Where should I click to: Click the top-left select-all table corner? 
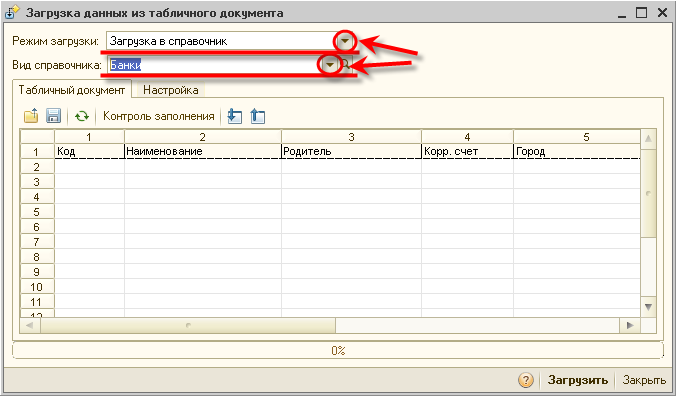pyautogui.click(x=37, y=137)
